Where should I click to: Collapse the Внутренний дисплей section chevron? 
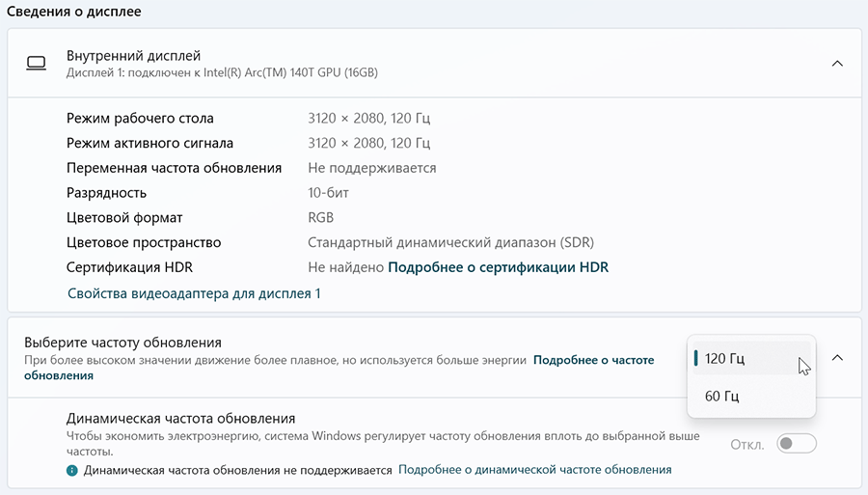[x=836, y=64]
